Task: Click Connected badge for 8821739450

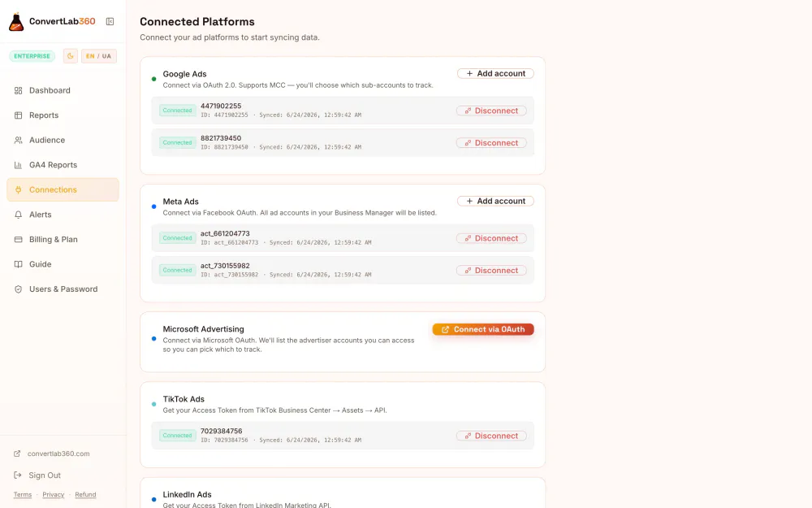Action: 178,142
